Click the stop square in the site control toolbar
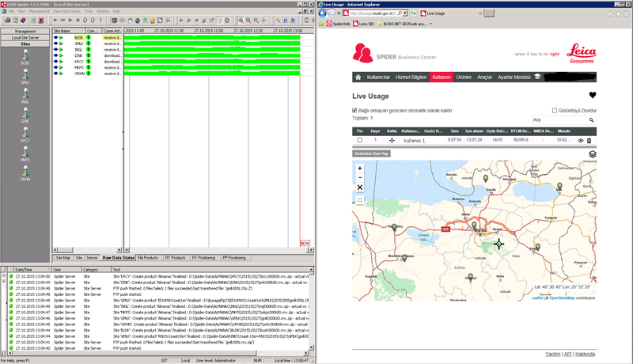The width and height of the screenshot is (633, 364). pos(78,20)
